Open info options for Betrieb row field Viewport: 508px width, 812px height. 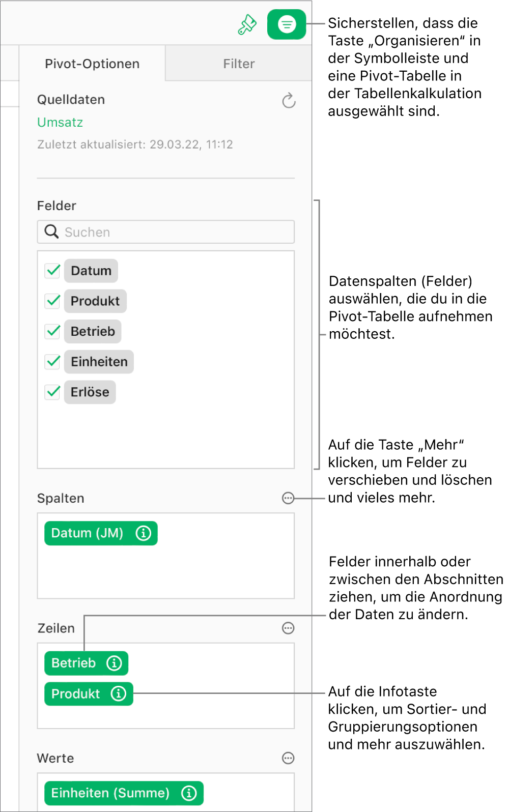[x=115, y=663]
